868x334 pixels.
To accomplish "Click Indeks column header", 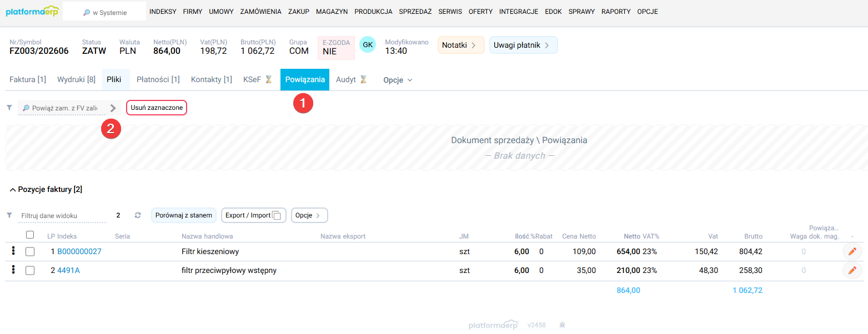I will point(67,236).
